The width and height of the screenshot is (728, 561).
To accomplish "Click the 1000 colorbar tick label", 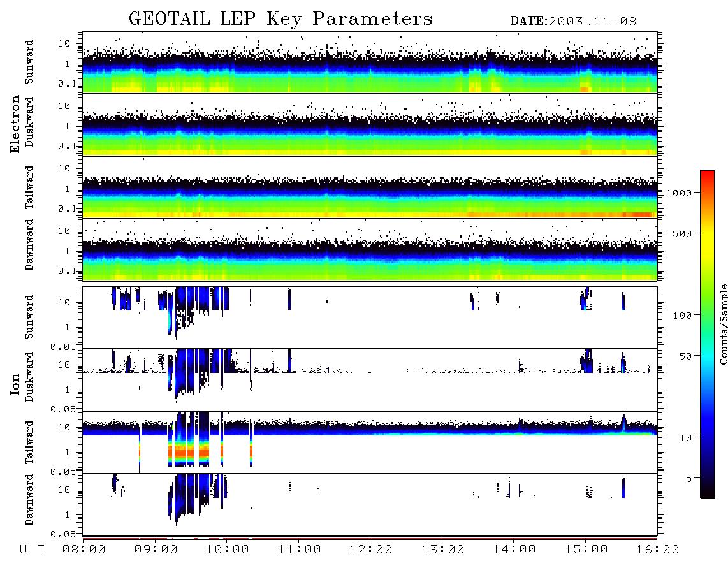I will 680,193.
